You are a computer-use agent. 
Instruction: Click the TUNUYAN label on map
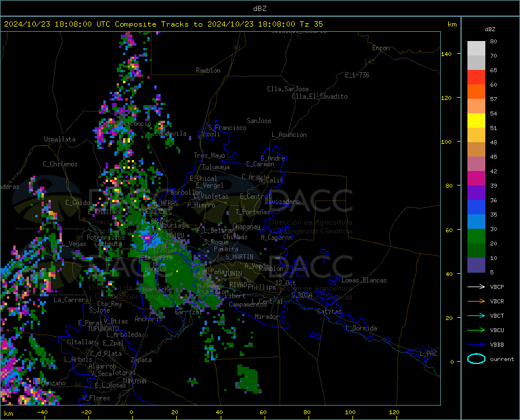pyautogui.click(x=134, y=381)
